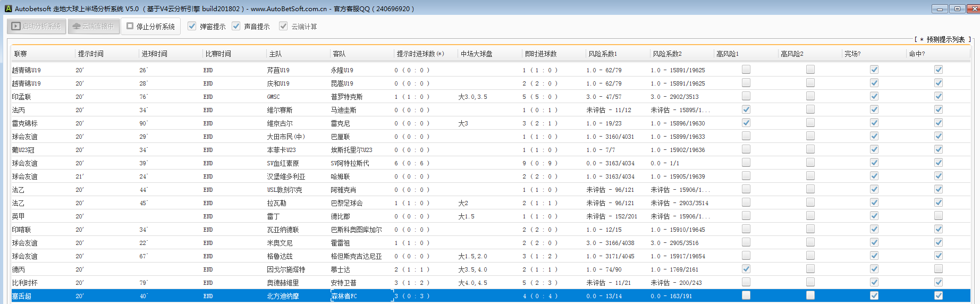Screen dimensions: 980x304
Task: Click the Autobetsoft app icon in title bar
Action: (8, 9)
